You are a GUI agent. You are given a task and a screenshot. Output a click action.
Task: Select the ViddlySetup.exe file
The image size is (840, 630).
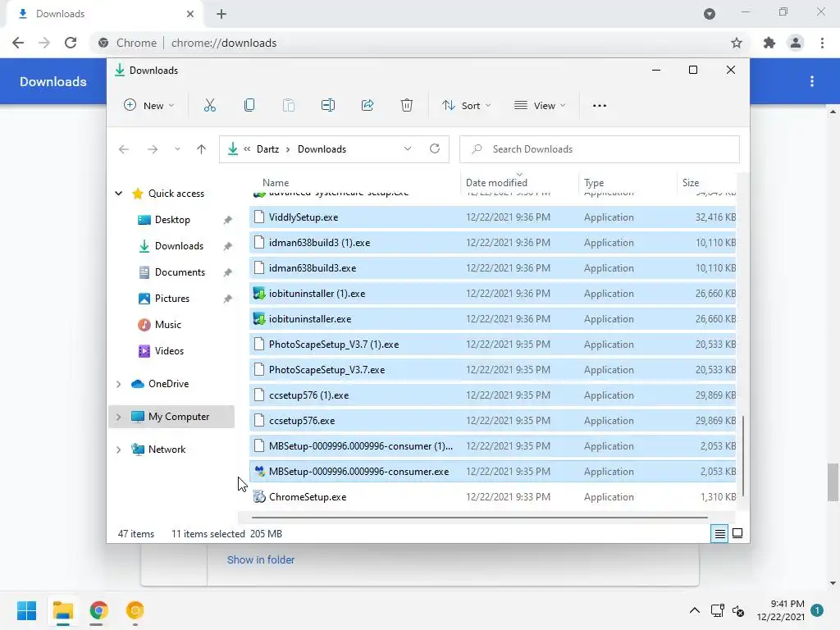(x=492, y=217)
